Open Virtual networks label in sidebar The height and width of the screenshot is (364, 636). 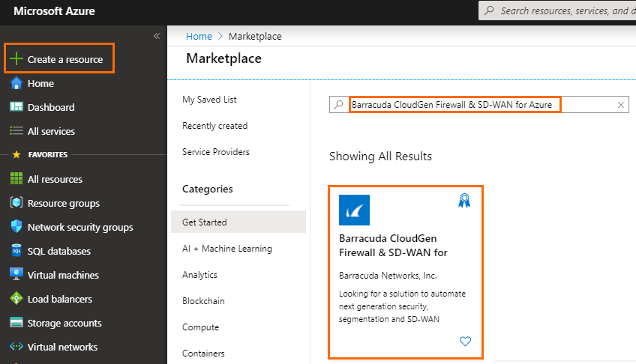point(62,347)
